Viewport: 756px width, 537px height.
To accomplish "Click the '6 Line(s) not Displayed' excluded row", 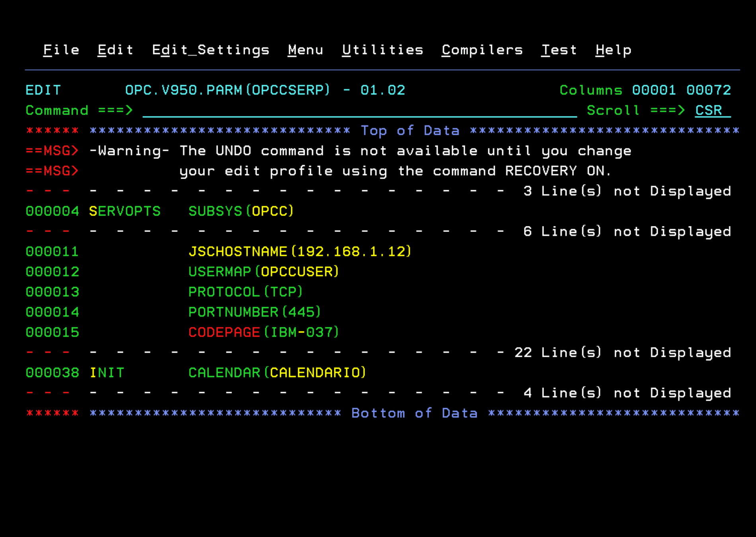I will (x=378, y=232).
